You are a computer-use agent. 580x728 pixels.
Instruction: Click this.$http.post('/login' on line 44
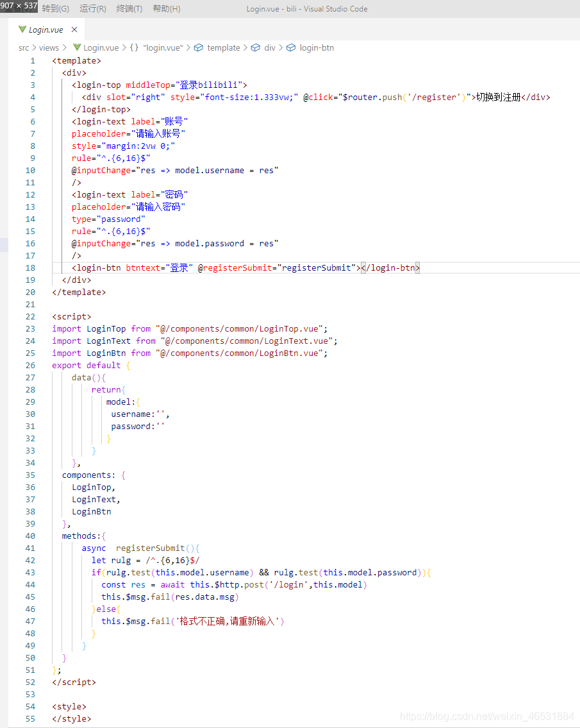click(249, 584)
